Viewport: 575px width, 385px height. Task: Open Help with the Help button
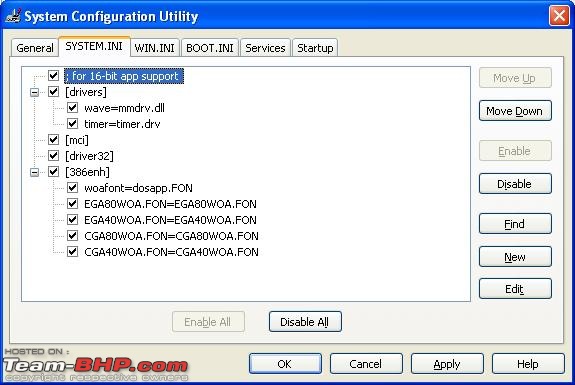click(528, 364)
